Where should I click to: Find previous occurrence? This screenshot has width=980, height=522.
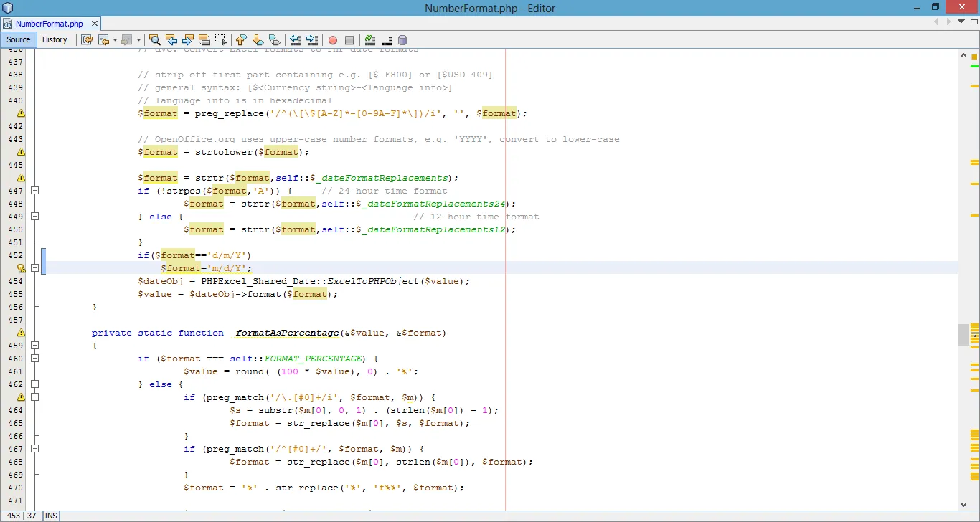click(171, 40)
